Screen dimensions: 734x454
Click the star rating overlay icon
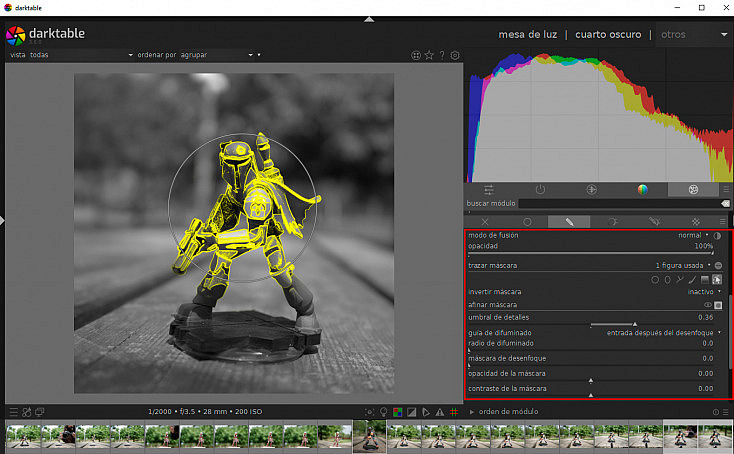pos(429,55)
